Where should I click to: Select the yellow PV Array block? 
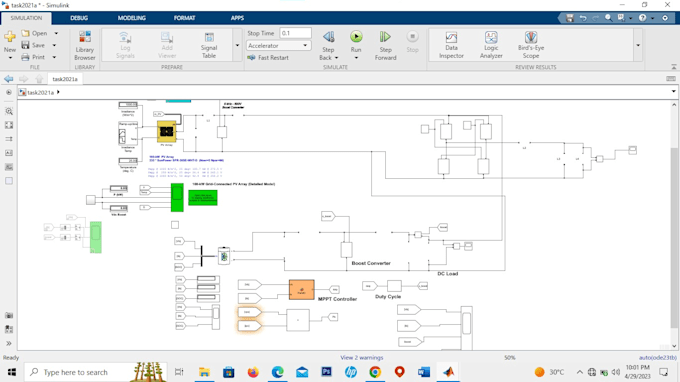(x=167, y=131)
